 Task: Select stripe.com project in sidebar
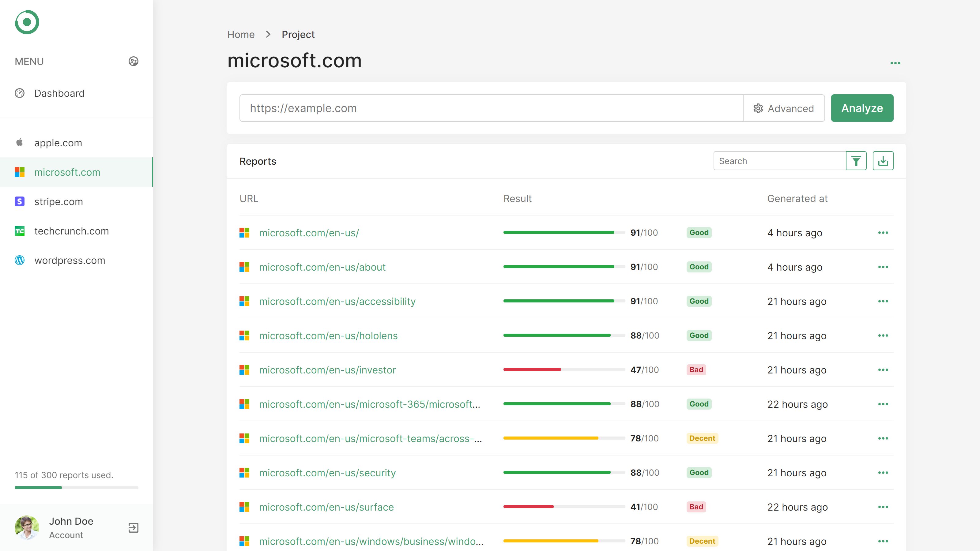(x=76, y=201)
